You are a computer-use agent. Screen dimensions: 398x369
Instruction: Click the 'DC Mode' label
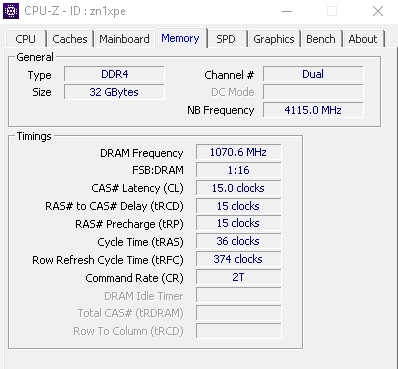click(233, 92)
